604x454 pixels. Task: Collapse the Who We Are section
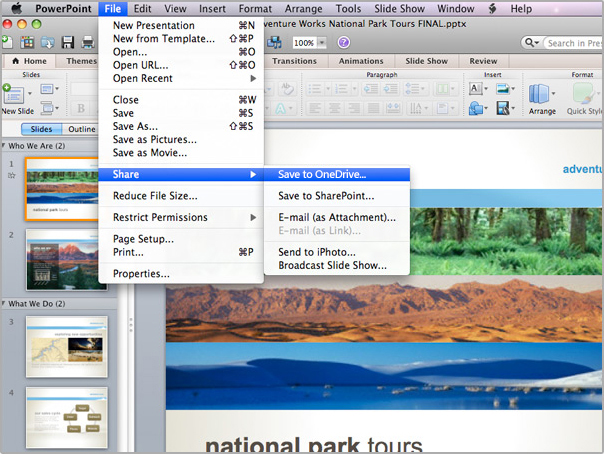point(4,146)
